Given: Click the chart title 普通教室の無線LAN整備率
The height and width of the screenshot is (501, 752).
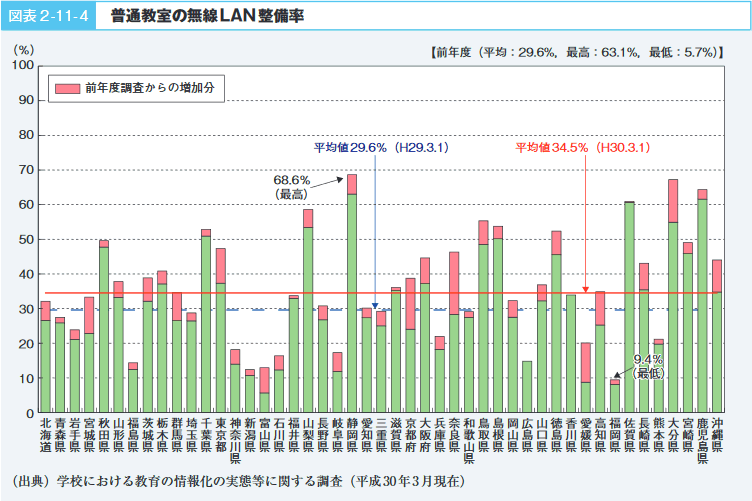Looking at the screenshot, I should tap(207, 16).
